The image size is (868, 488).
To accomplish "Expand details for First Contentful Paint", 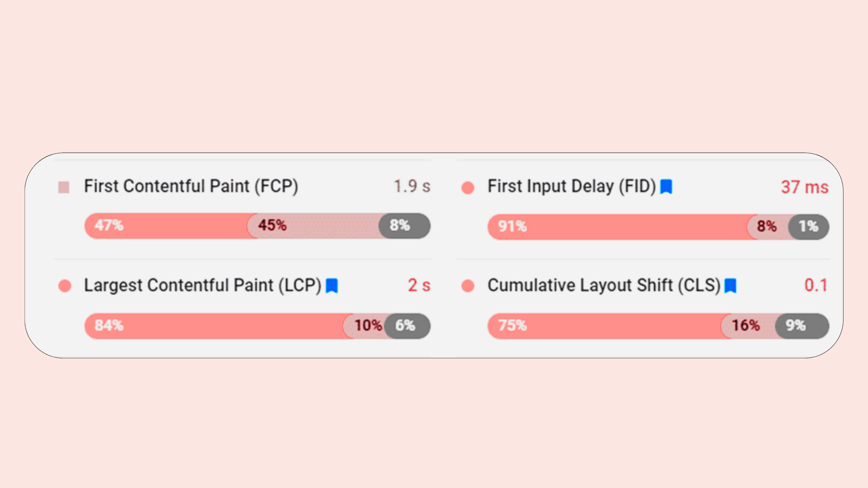I will [191, 186].
